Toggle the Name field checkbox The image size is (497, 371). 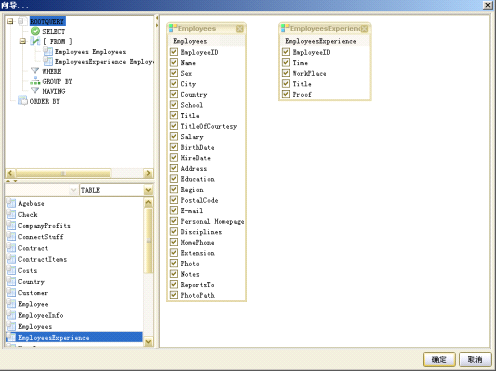(x=174, y=62)
